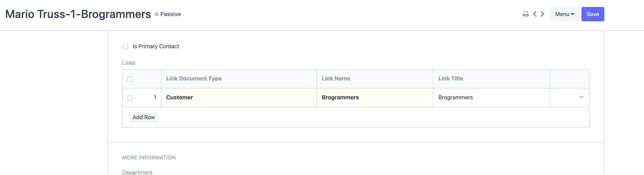644x175 pixels.
Task: Select all rows in the Links table
Action: 130,79
